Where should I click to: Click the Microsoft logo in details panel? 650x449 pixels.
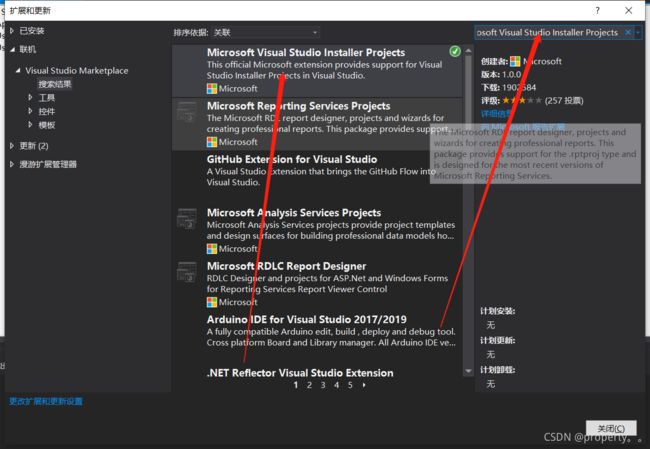pos(516,61)
